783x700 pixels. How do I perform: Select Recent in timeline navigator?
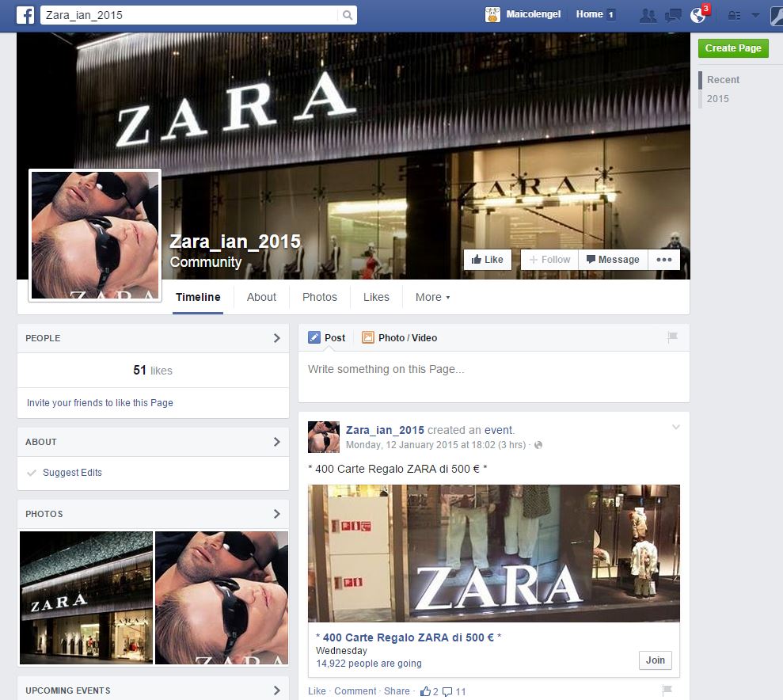click(723, 80)
